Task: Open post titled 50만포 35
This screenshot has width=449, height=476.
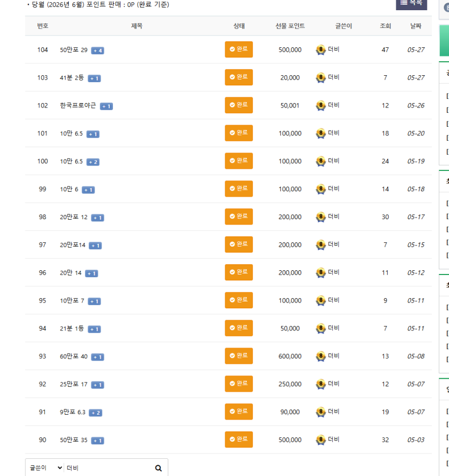Action: click(74, 440)
